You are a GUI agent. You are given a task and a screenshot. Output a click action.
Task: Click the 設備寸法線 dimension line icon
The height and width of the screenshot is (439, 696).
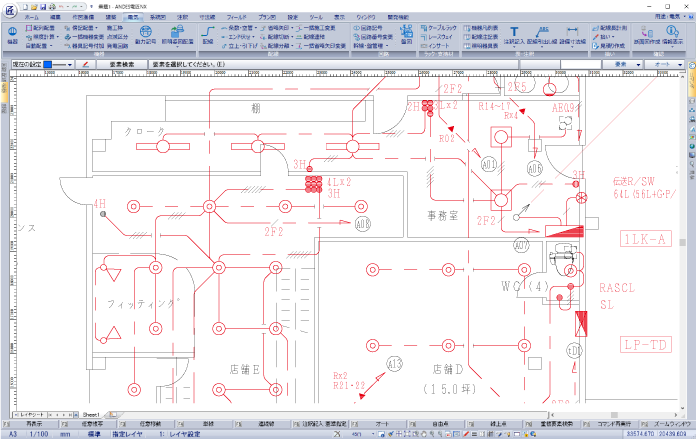572,35
